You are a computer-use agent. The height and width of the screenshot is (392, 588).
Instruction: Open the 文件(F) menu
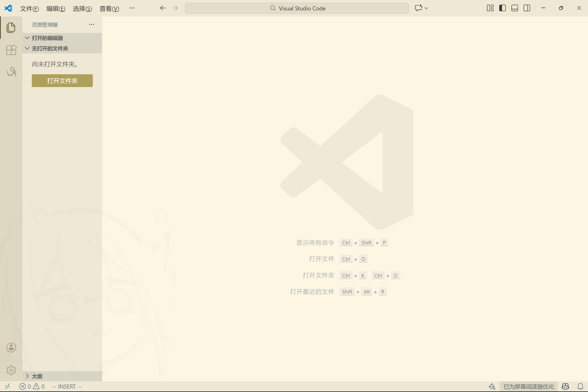(29, 9)
